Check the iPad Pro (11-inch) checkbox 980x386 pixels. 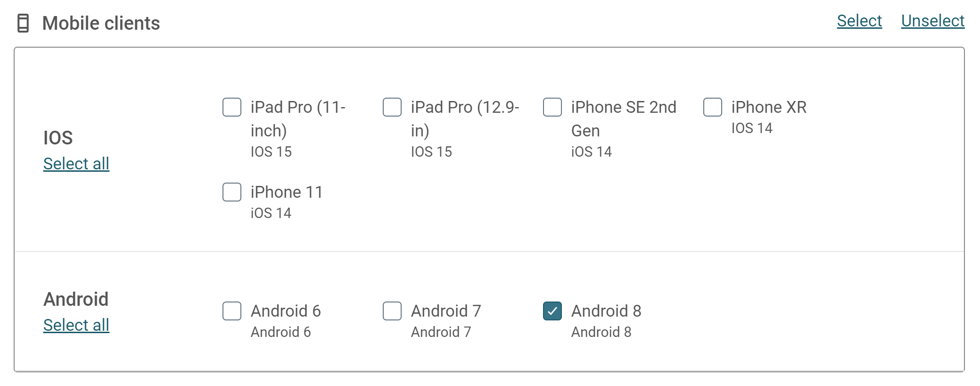tap(232, 107)
